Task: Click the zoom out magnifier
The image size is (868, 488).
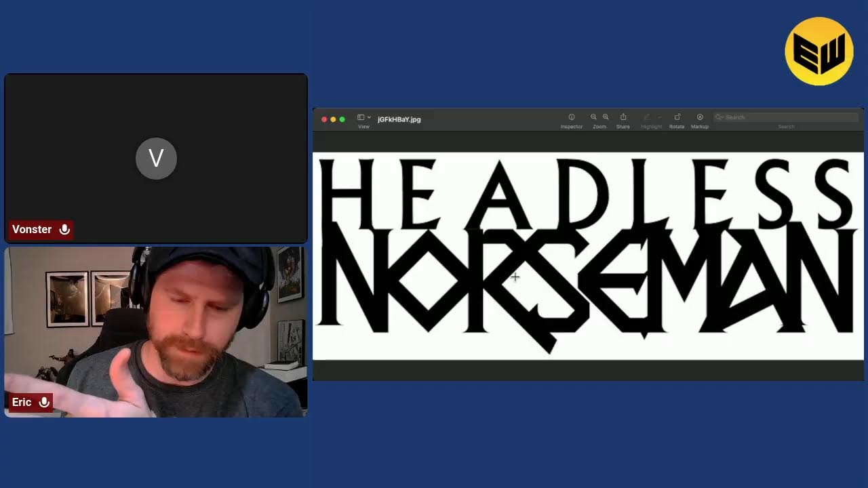Action: pos(594,117)
